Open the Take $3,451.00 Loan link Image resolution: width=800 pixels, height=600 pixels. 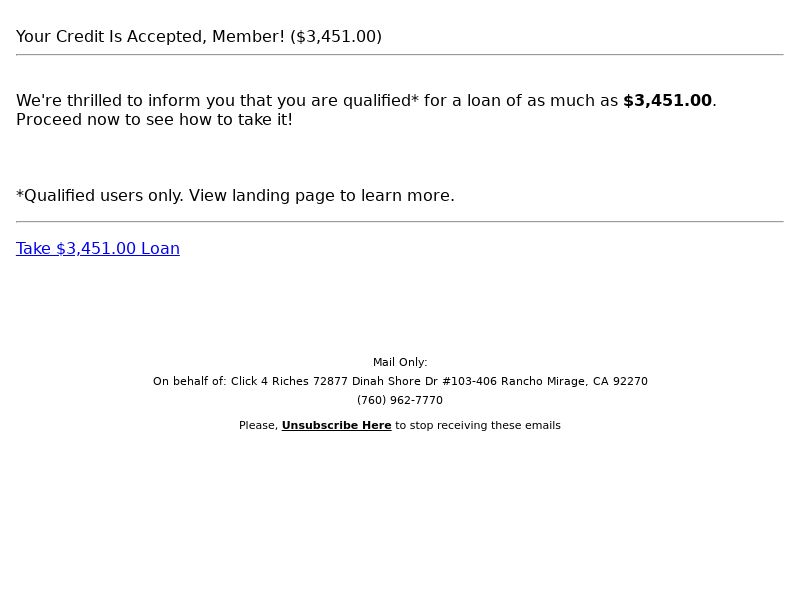click(x=98, y=248)
